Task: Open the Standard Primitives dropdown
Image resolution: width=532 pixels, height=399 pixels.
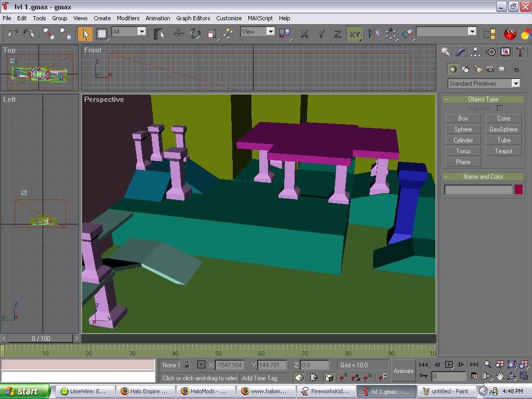Action: click(x=484, y=84)
